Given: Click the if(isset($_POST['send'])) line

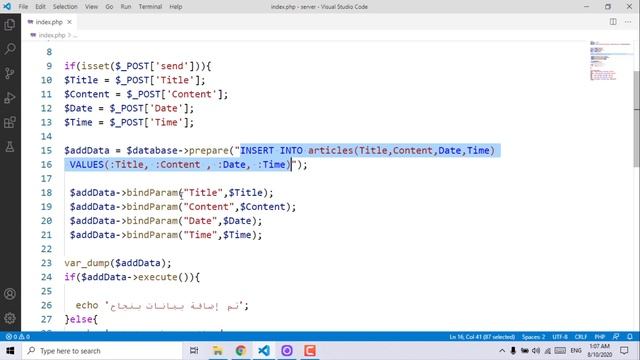Looking at the screenshot, I should (138, 66).
